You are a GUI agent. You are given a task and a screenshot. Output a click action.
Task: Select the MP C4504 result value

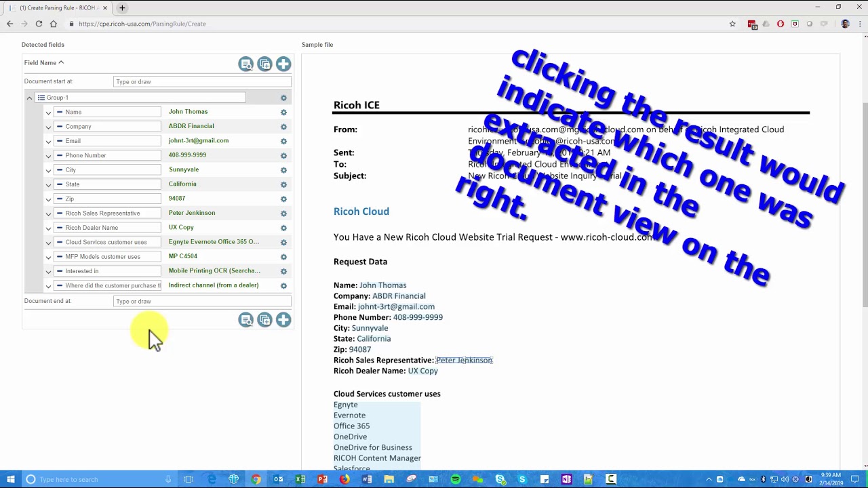pyautogui.click(x=183, y=256)
